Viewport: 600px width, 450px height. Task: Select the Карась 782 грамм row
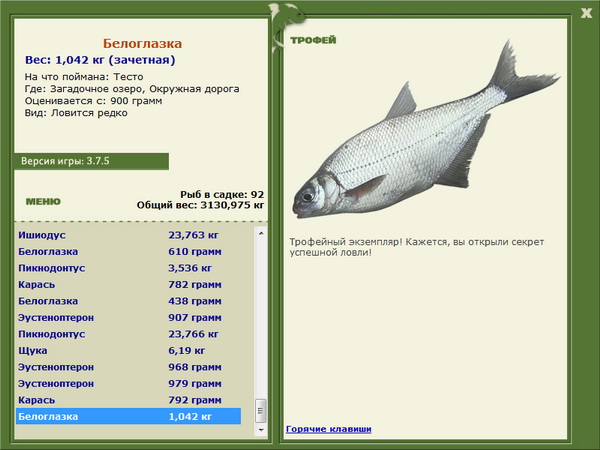pos(129,284)
